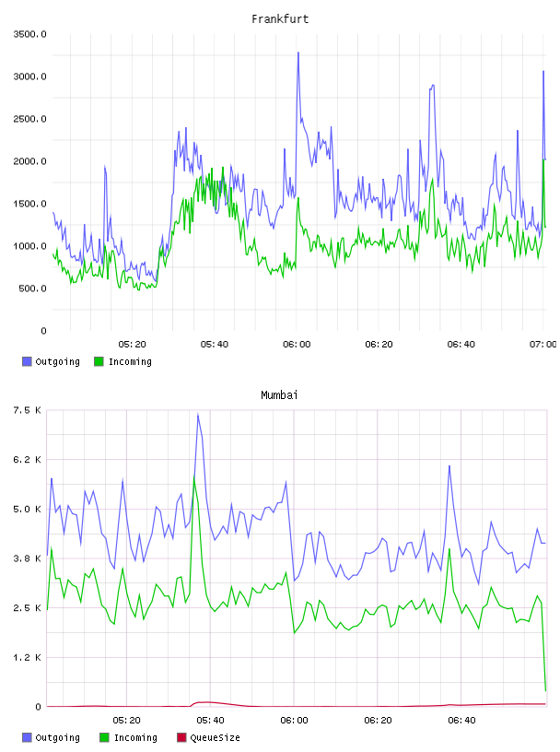Click the green Incoming swatch in Mumbai legend
Viewport: 560px width, 752px height.
[x=104, y=737]
